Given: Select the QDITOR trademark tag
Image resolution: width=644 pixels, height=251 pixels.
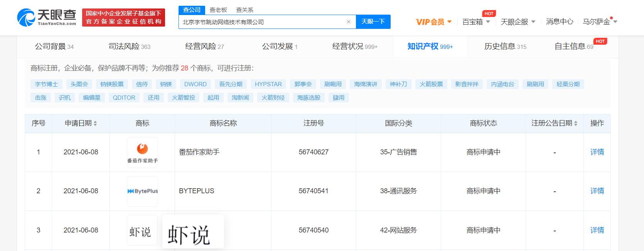Looking at the screenshot, I should [124, 98].
